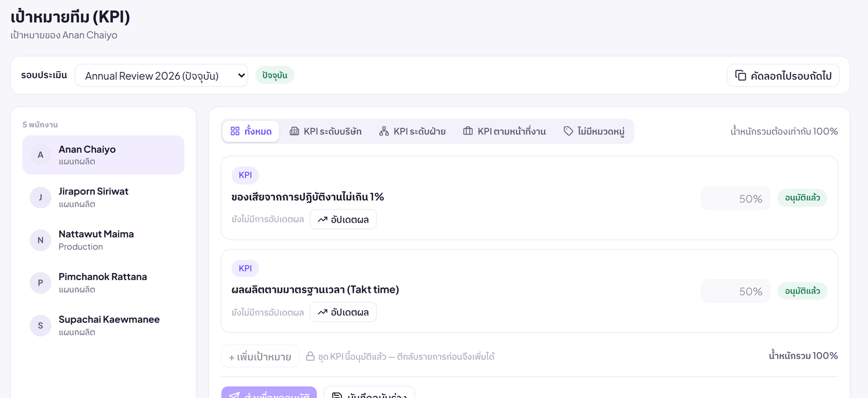
Task: Select employee Anan Chaiyo
Action: [x=104, y=155]
